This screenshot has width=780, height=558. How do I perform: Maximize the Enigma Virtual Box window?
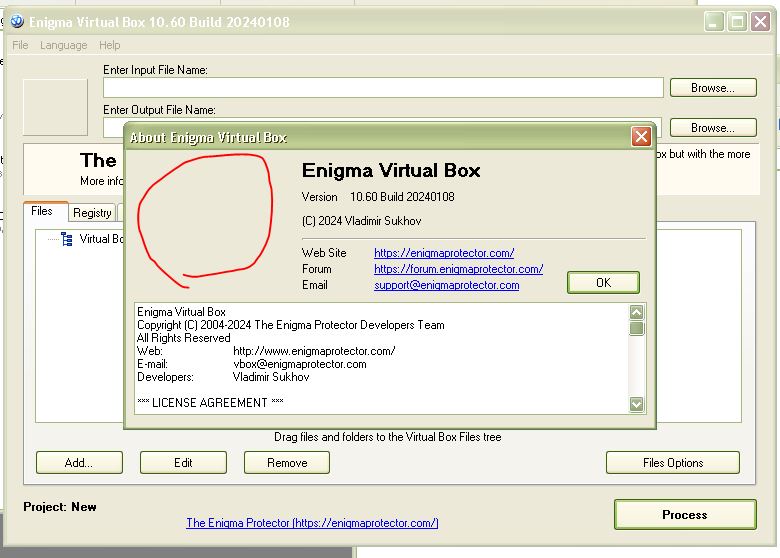point(737,22)
